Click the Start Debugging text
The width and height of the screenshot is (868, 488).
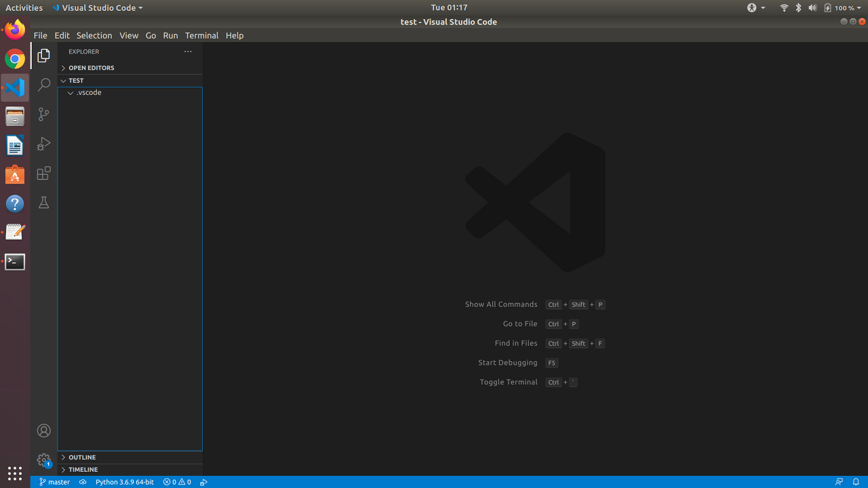pyautogui.click(x=508, y=363)
